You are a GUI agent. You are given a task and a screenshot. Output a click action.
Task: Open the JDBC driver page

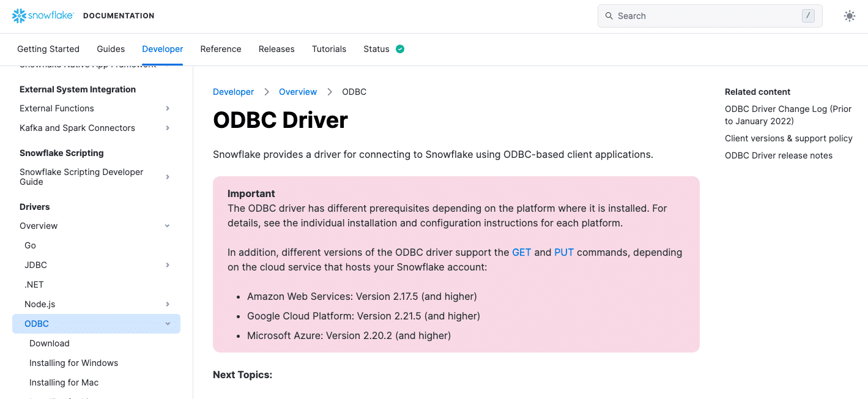pos(35,265)
